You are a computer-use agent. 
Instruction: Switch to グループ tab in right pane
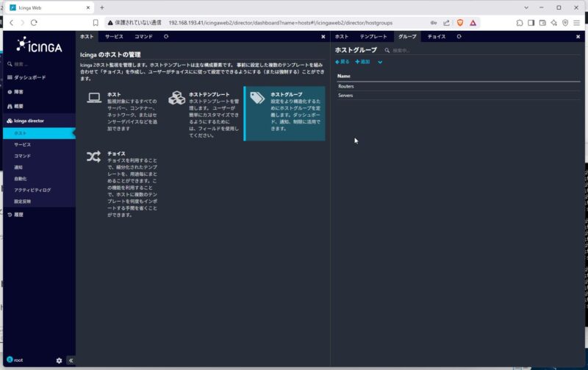(x=407, y=36)
